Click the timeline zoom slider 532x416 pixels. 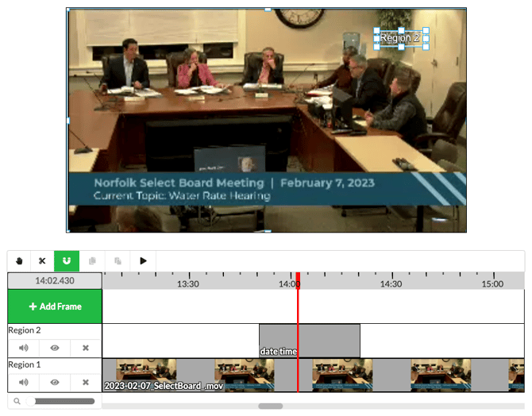(62, 402)
